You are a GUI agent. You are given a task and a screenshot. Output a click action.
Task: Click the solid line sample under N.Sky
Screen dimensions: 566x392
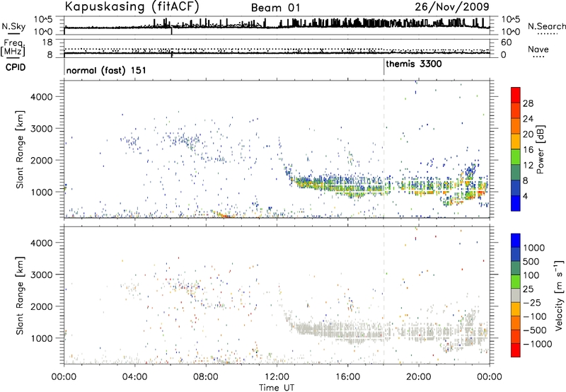pyautogui.click(x=13, y=33)
